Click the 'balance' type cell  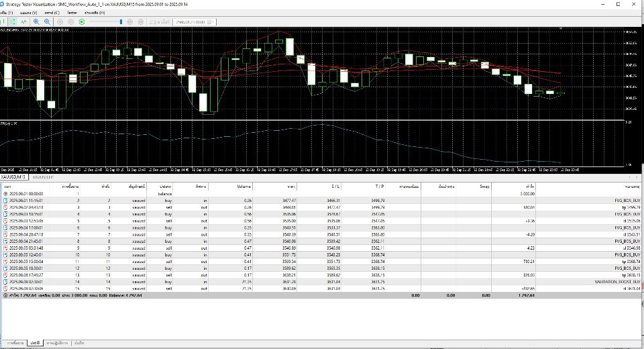[x=165, y=193]
